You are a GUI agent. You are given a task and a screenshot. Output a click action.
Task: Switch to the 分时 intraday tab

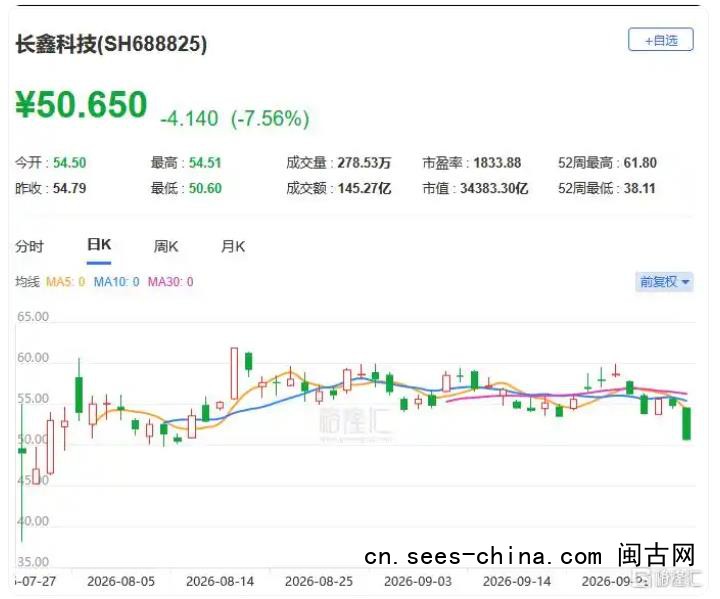pyautogui.click(x=29, y=246)
